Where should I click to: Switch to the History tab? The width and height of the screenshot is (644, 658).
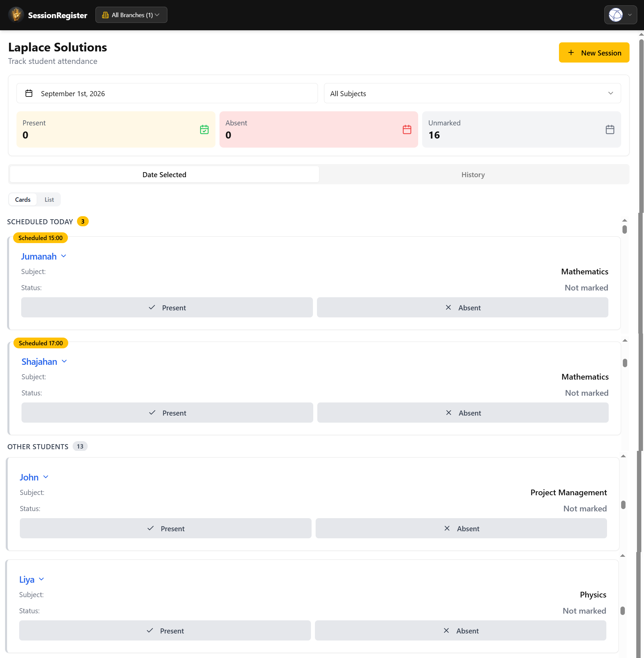coord(473,175)
